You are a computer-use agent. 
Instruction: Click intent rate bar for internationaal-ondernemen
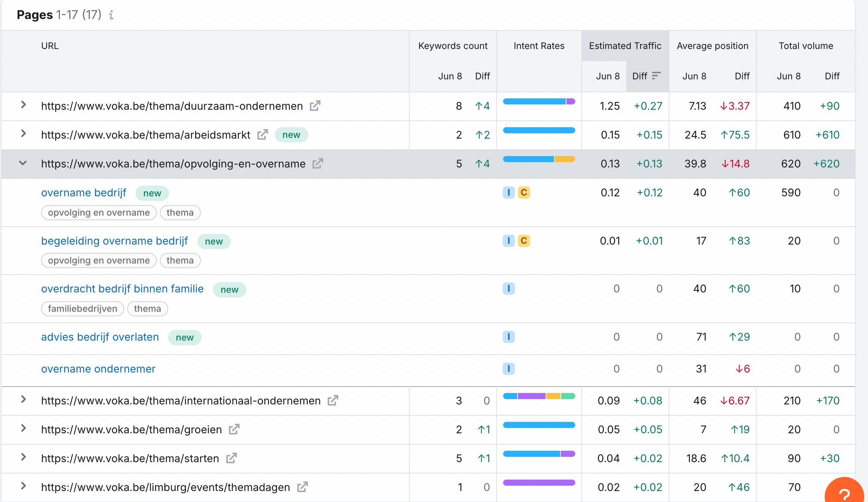(539, 396)
